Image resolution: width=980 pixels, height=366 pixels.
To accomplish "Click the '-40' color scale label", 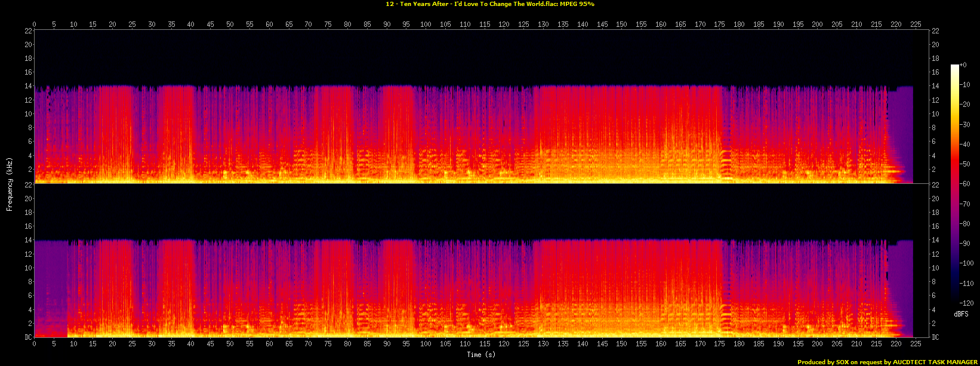I will (965, 144).
